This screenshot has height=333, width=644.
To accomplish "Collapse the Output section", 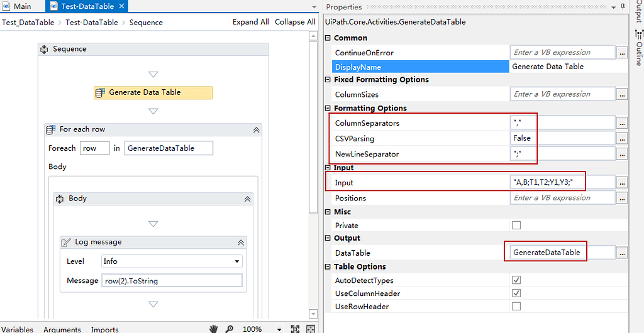I will tap(328, 238).
